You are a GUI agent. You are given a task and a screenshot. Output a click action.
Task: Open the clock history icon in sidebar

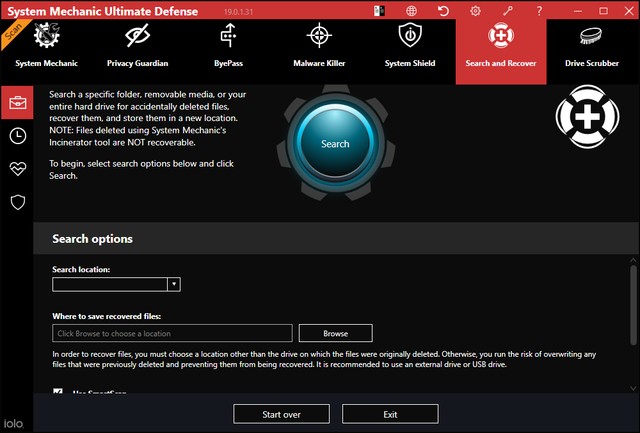click(18, 136)
